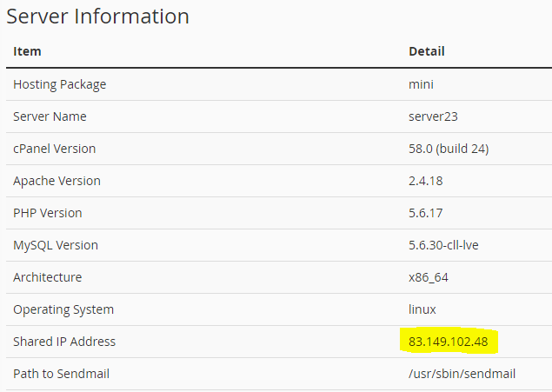The height and width of the screenshot is (392, 552).
Task: Click the Detail column header
Action: click(426, 51)
